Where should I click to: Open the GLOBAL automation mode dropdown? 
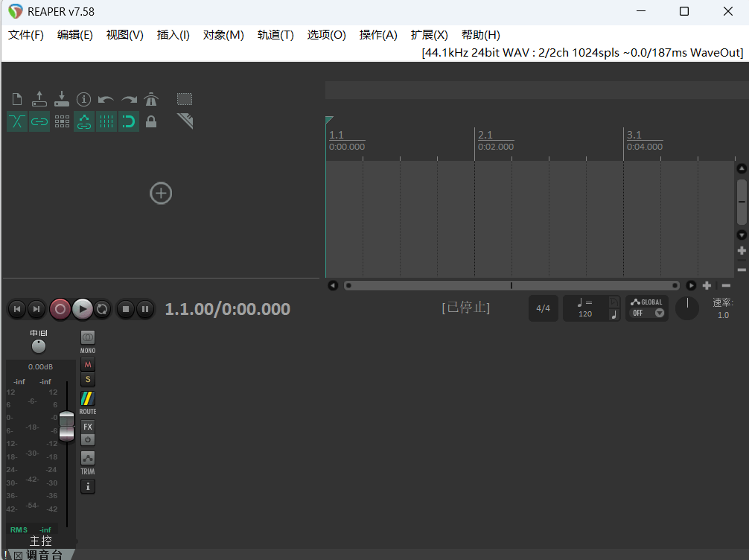(x=659, y=313)
